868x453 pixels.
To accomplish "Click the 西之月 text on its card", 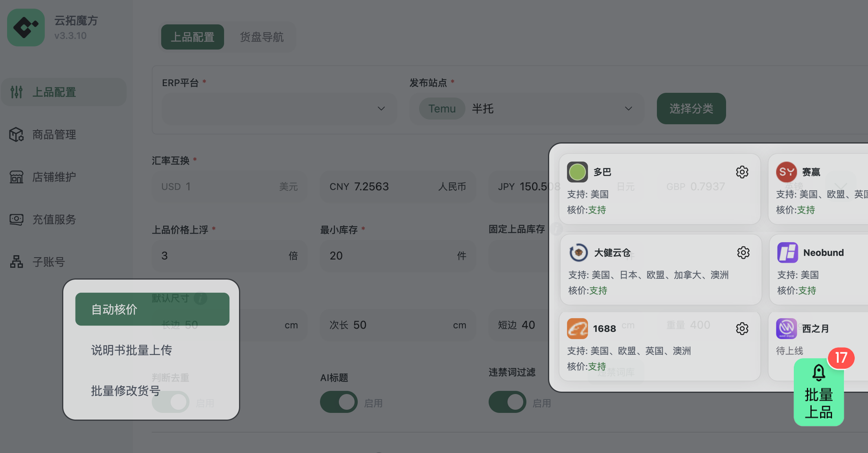I will tap(816, 328).
